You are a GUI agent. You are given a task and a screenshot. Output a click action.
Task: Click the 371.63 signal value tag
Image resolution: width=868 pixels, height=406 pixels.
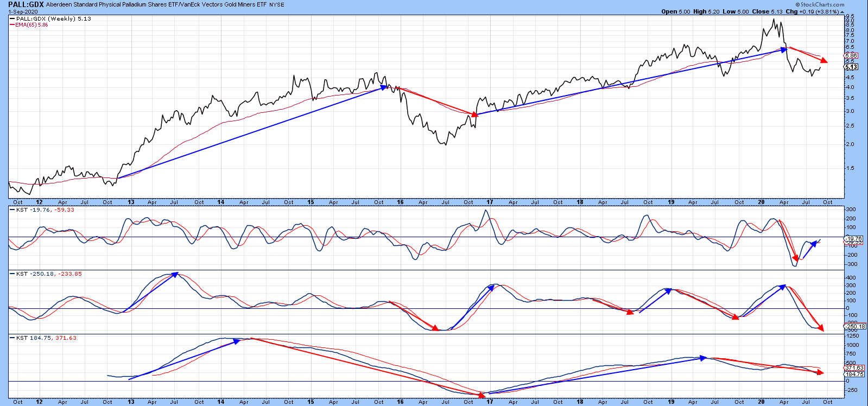(854, 368)
